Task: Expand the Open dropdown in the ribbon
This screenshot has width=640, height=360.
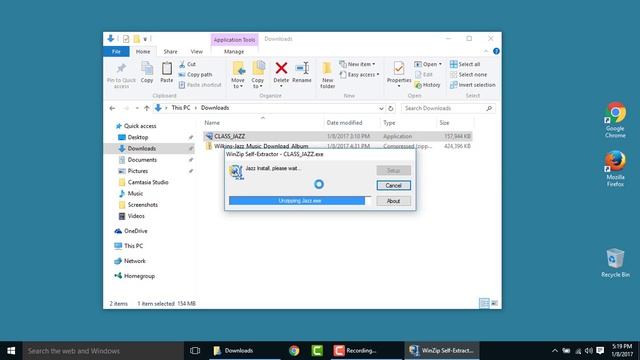Action: (428, 64)
